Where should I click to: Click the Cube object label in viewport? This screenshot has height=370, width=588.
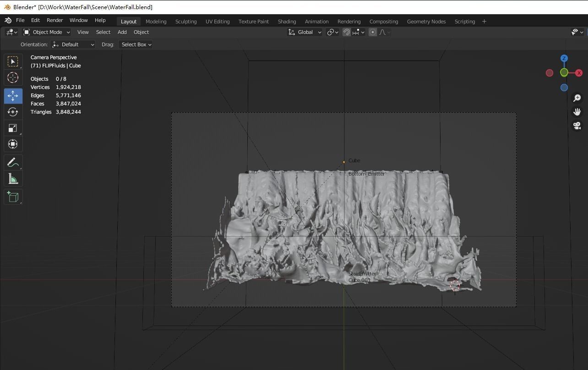[354, 160]
